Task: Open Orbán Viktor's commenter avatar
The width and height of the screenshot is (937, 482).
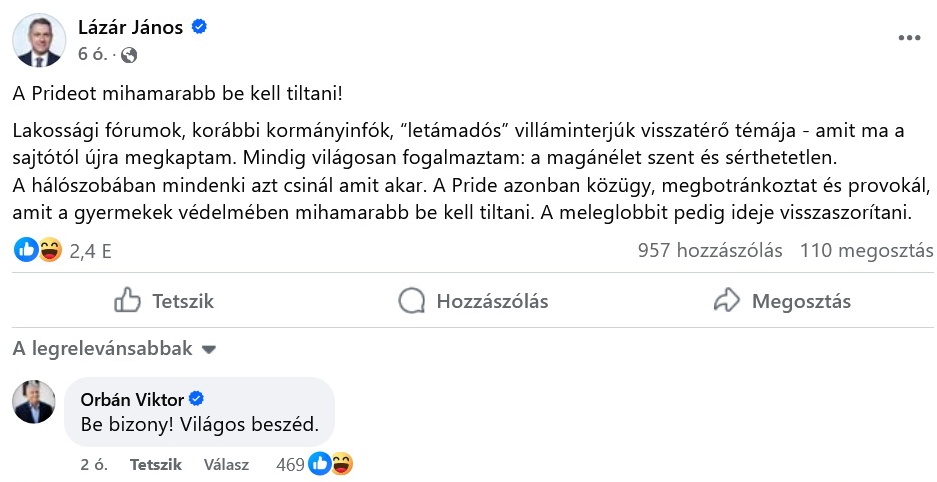Action: point(33,402)
